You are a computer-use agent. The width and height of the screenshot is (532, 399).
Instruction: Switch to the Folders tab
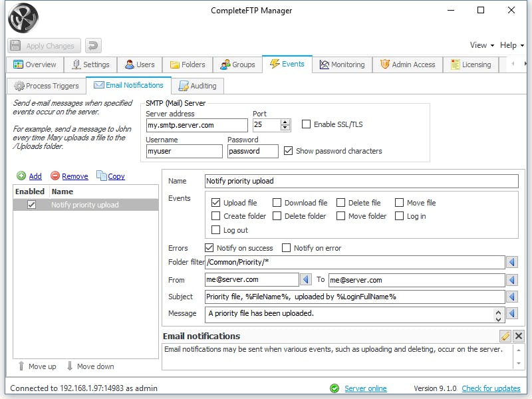(188, 65)
